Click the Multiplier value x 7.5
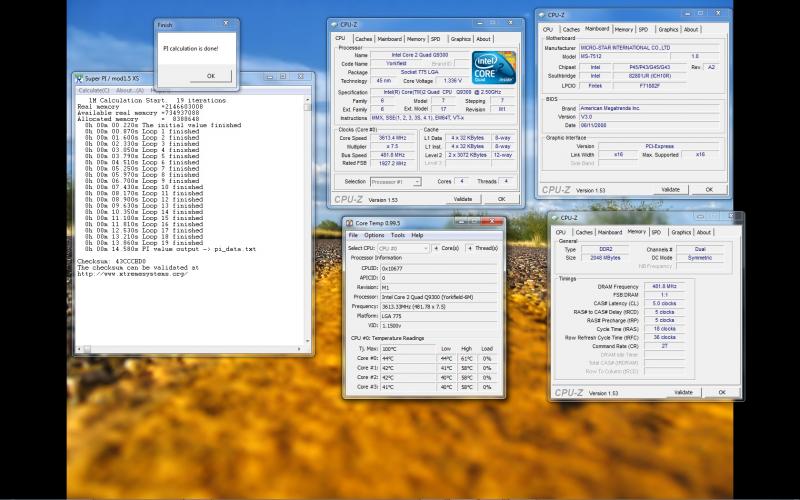This screenshot has height=500, width=800. pyautogui.click(x=391, y=146)
